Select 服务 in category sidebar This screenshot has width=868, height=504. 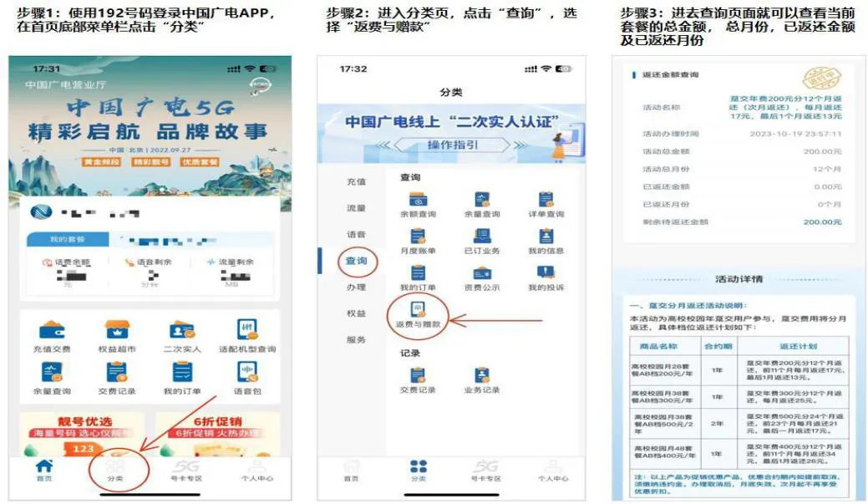click(x=356, y=339)
